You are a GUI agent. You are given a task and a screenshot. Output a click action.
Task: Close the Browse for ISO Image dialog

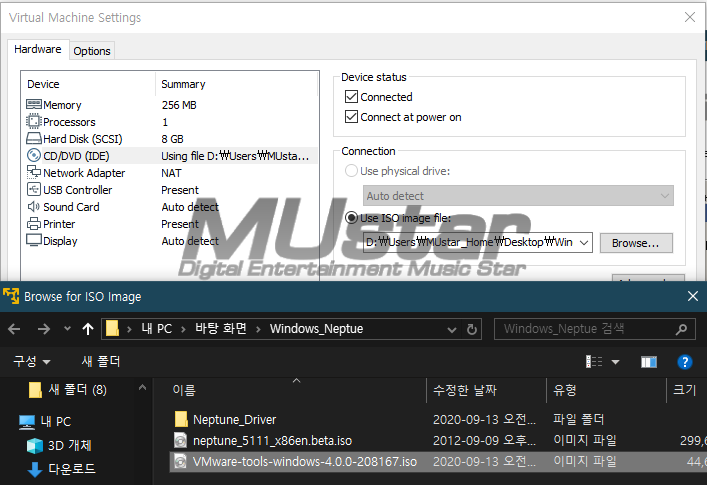coord(693,296)
